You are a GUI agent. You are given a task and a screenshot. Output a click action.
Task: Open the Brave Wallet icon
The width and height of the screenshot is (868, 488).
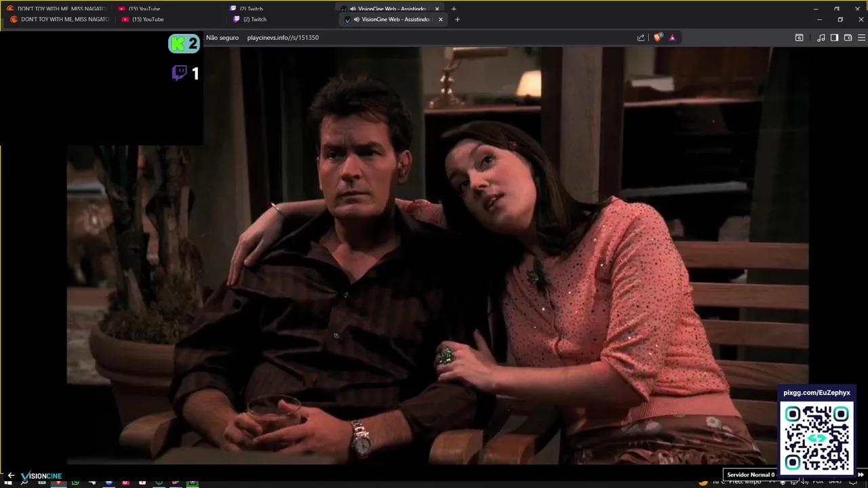[848, 38]
